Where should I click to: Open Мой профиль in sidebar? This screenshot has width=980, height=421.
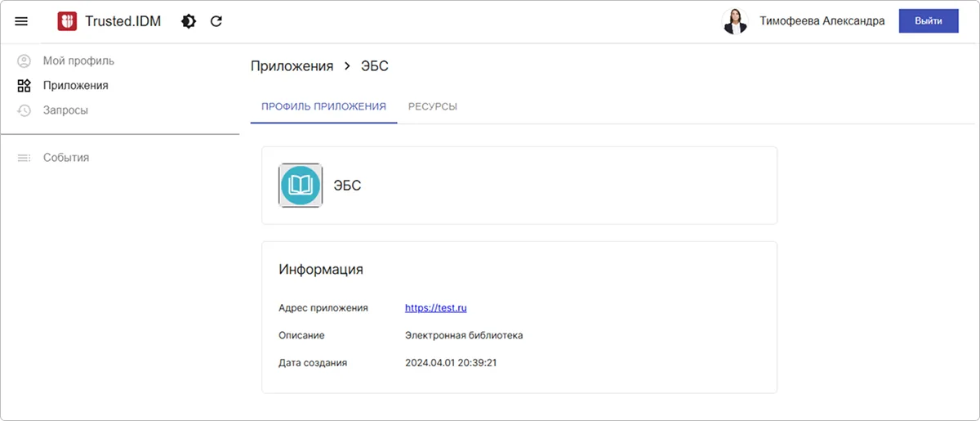[x=78, y=60]
